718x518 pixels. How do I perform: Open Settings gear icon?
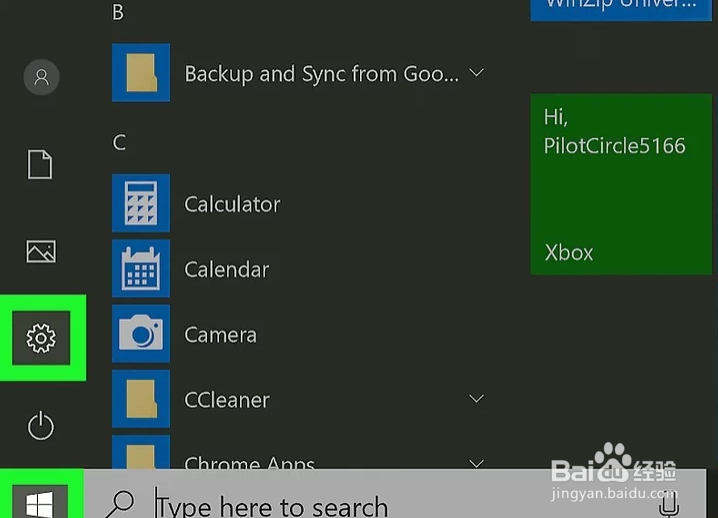pos(41,338)
